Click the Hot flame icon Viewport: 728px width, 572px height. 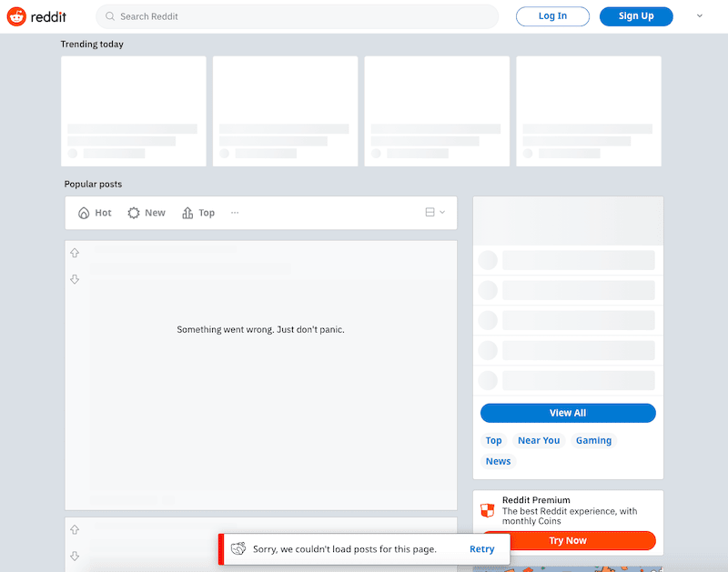[x=84, y=213]
